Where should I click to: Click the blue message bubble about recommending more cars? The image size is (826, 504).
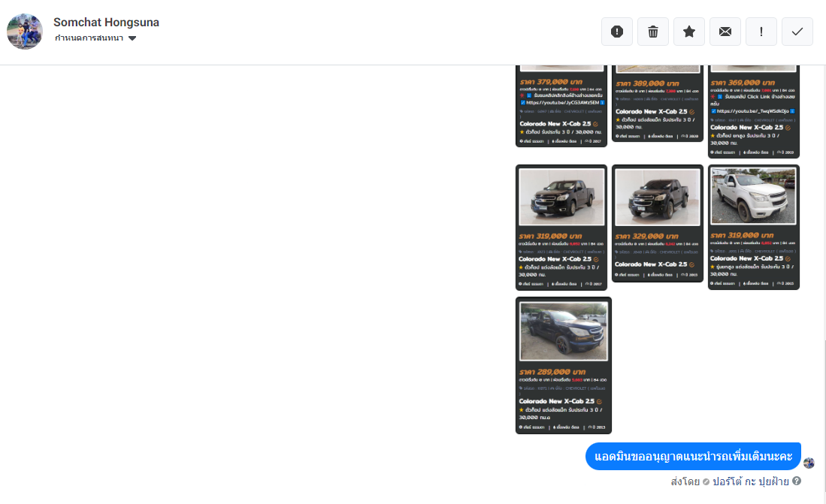pyautogui.click(x=693, y=456)
